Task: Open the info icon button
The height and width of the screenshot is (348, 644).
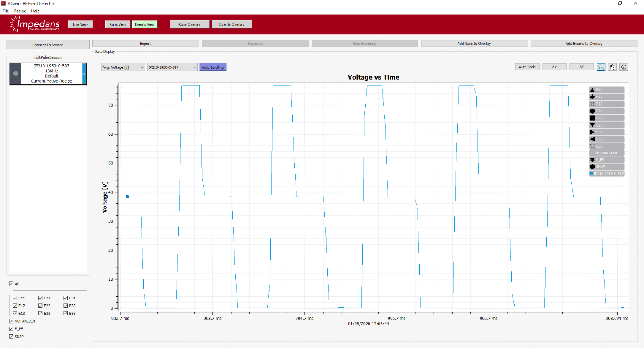Action: point(624,67)
